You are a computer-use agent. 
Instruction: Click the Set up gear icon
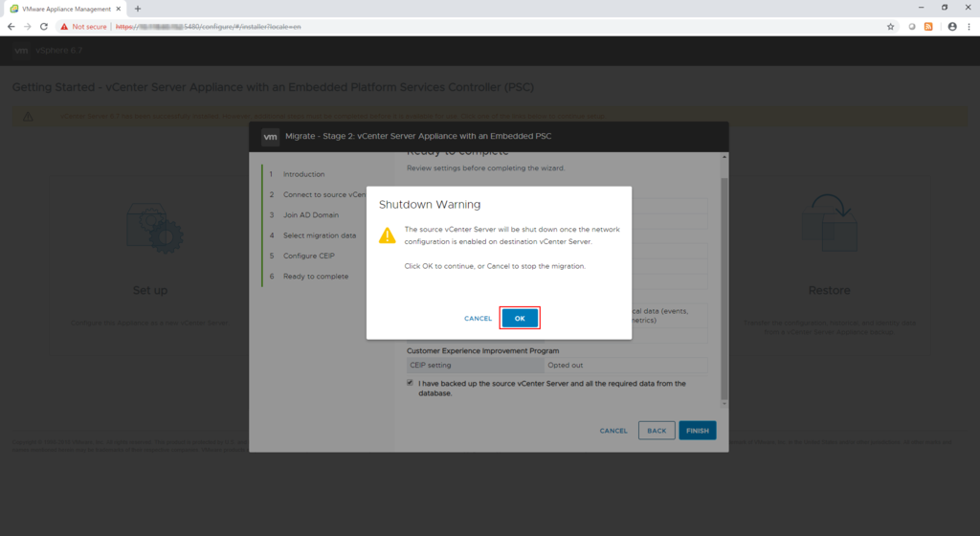tap(154, 228)
